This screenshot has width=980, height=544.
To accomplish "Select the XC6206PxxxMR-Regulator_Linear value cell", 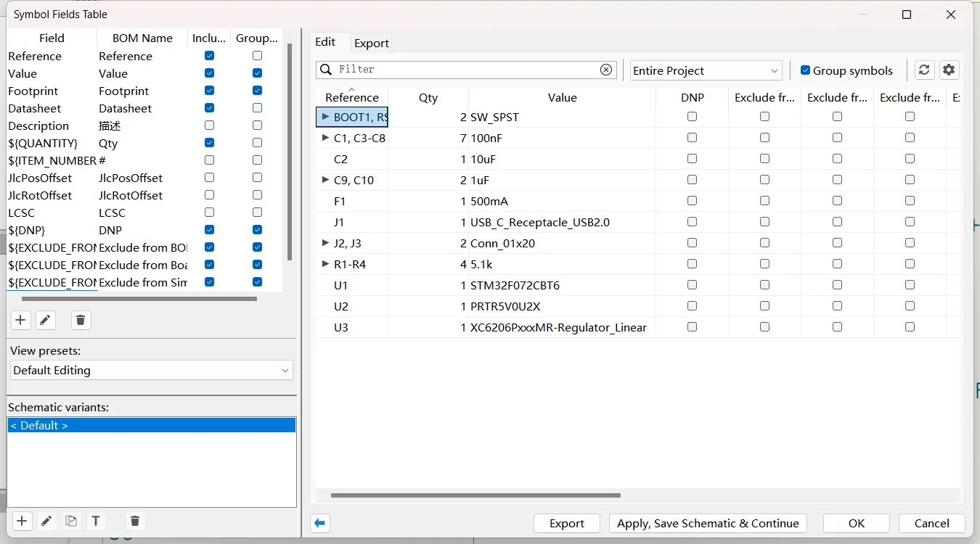I will (x=562, y=327).
